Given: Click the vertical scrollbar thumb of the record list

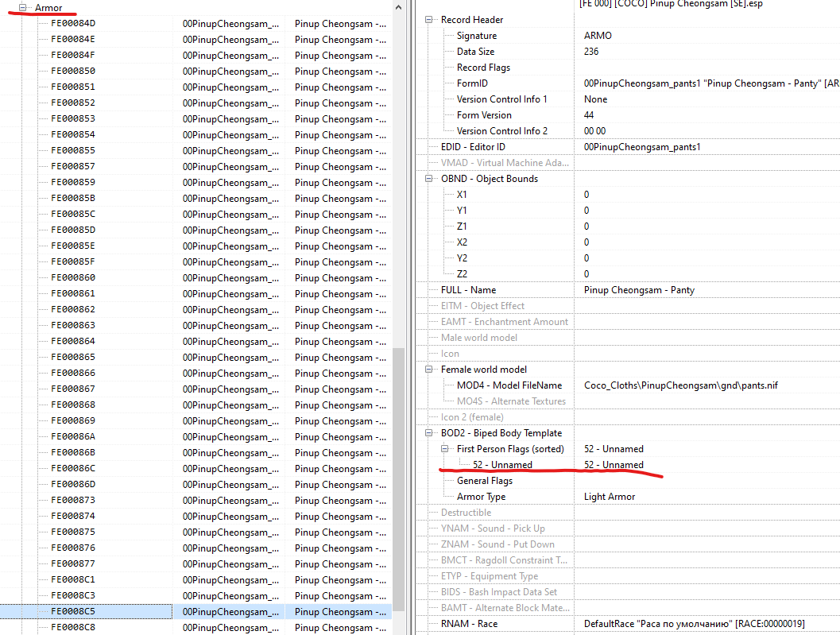Looking at the screenshot, I should pos(398,479).
